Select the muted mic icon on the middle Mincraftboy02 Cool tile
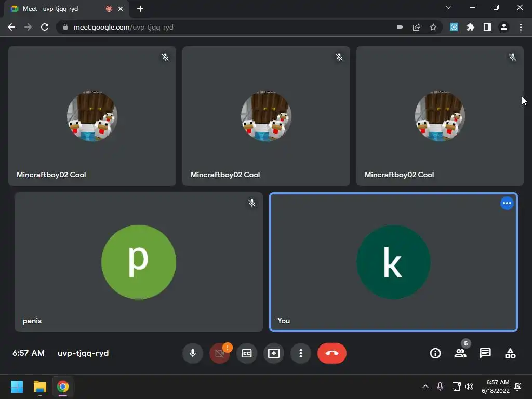Screen dimensions: 532x399 pyautogui.click(x=339, y=57)
